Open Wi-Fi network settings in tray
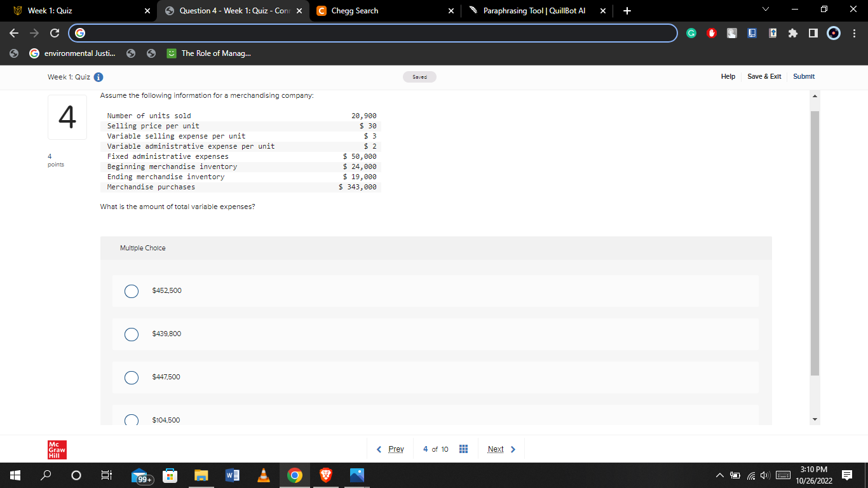 click(x=750, y=475)
